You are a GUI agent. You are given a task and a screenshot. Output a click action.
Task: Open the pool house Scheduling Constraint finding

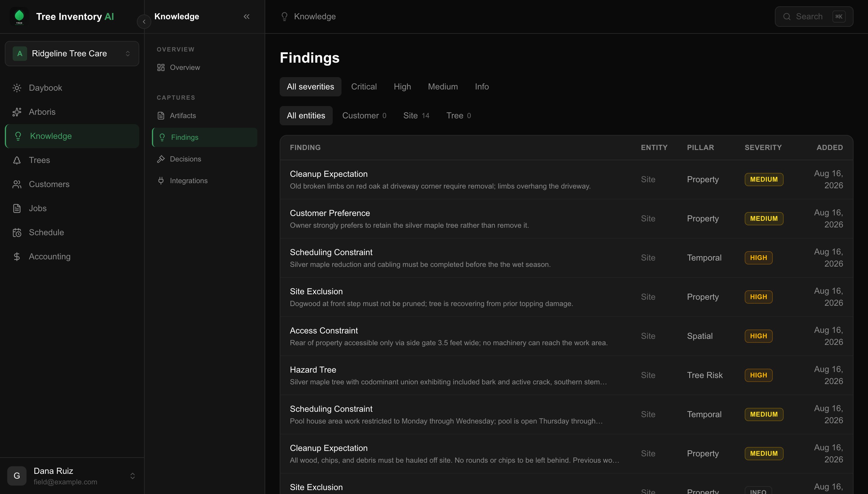coord(566,414)
